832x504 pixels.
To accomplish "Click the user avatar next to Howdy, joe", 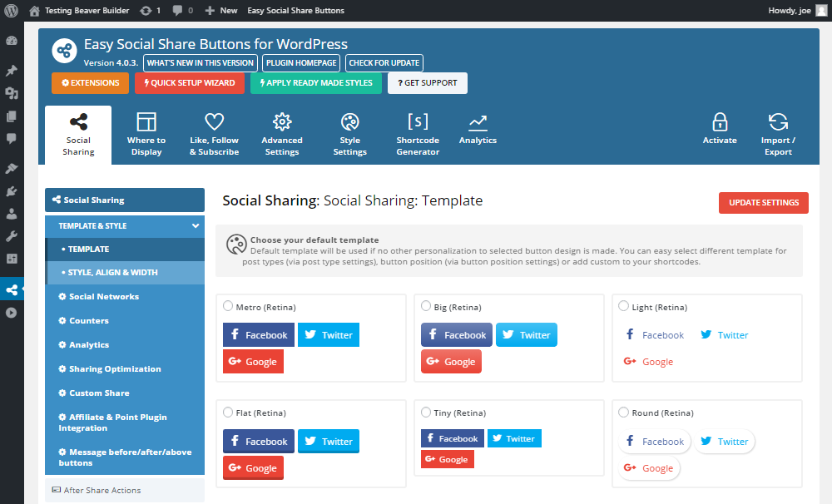I will pos(821,11).
